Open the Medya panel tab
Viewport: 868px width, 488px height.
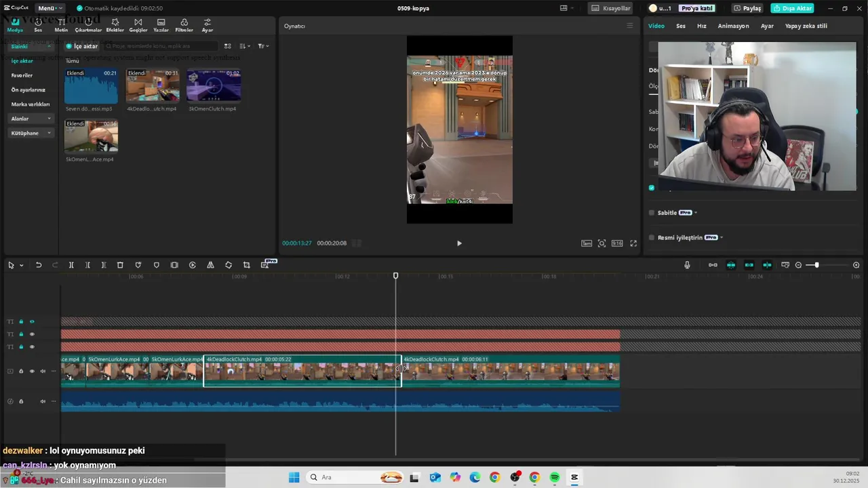15,25
